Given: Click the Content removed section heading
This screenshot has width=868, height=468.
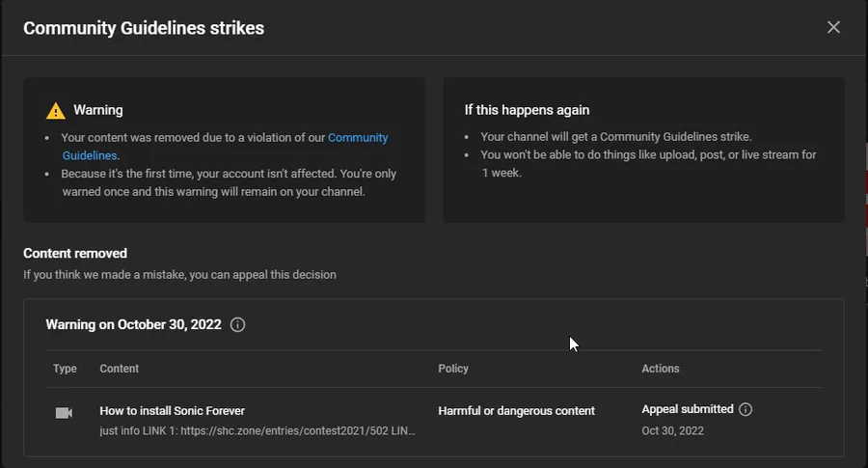Looking at the screenshot, I should point(75,254).
